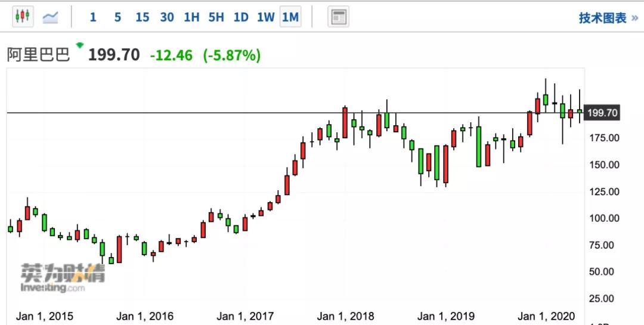Open the news panel icon
The width and height of the screenshot is (644, 325).
click(339, 17)
